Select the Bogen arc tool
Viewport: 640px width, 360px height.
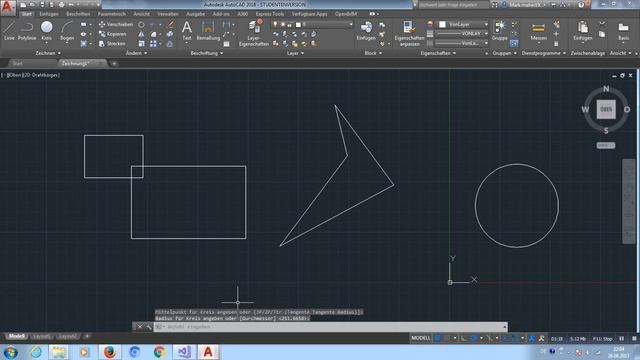pyautogui.click(x=67, y=31)
